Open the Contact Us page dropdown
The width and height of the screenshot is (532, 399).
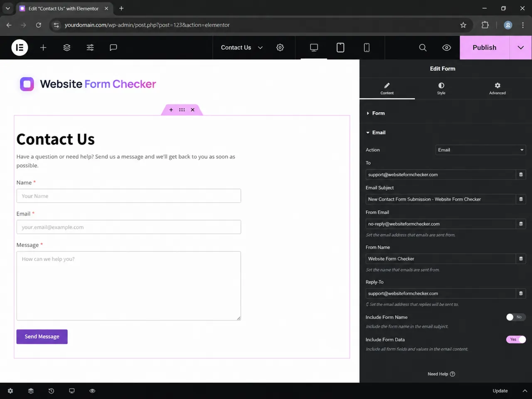[242, 47]
